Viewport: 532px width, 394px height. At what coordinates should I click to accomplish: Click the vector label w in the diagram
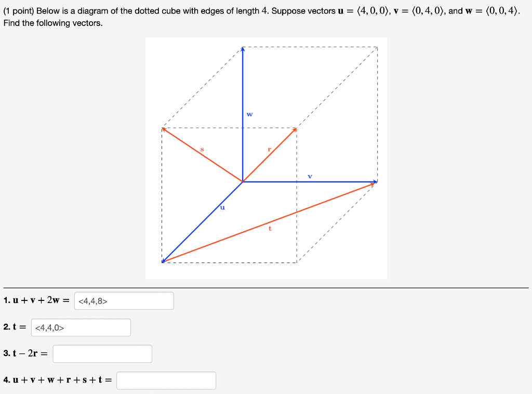coord(250,114)
